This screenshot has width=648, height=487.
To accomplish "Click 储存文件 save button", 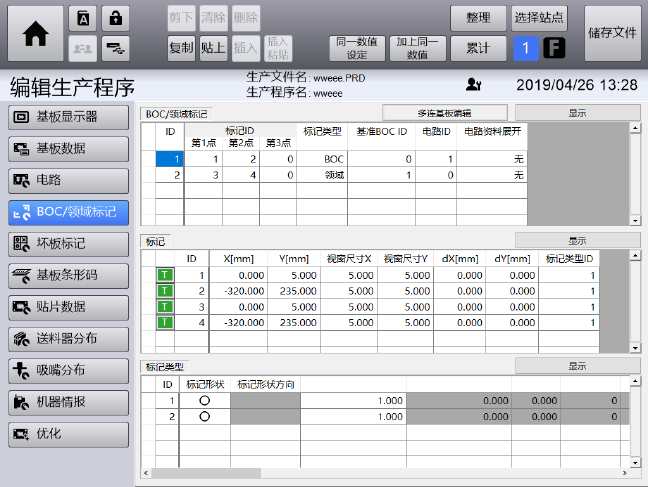I will click(612, 33).
